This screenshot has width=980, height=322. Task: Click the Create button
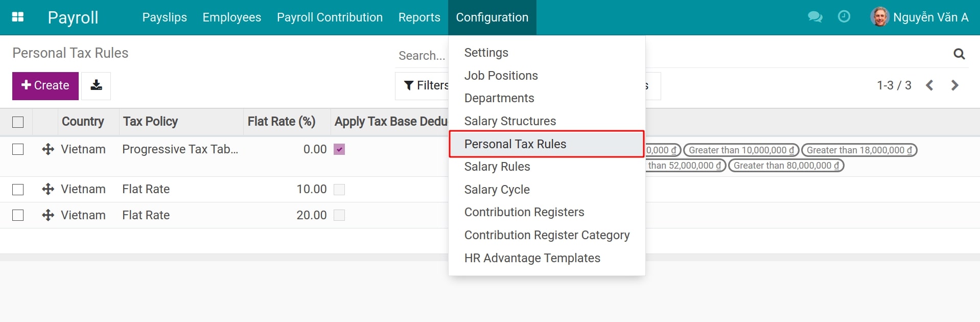point(45,85)
